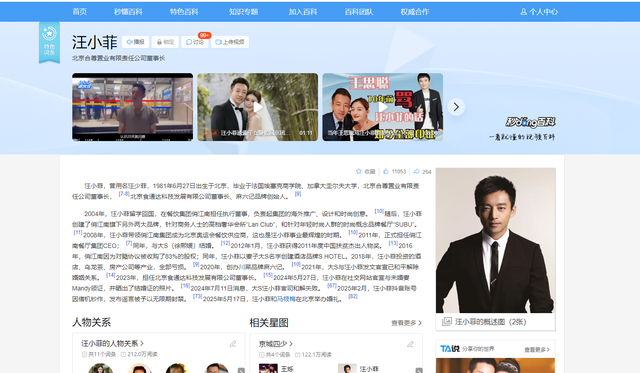Open 汪小菲的概述图 (2张) gallery

pos(491,322)
